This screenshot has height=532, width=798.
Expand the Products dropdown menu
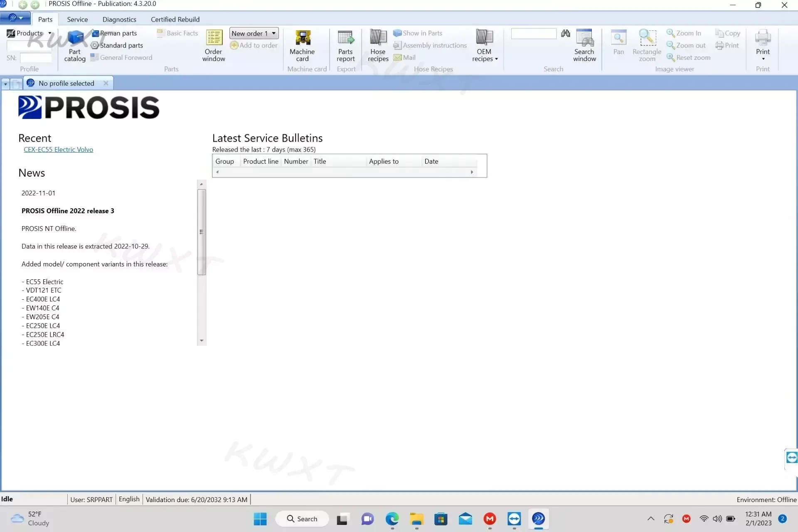point(50,33)
